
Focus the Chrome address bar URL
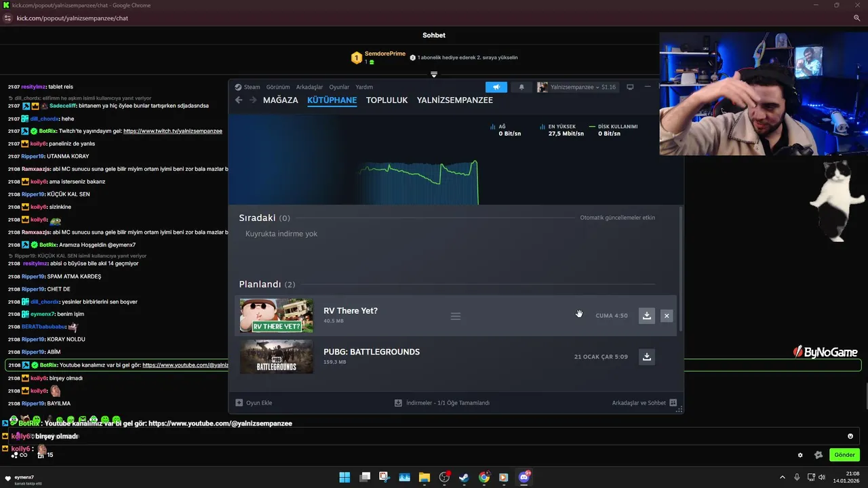pyautogui.click(x=73, y=18)
